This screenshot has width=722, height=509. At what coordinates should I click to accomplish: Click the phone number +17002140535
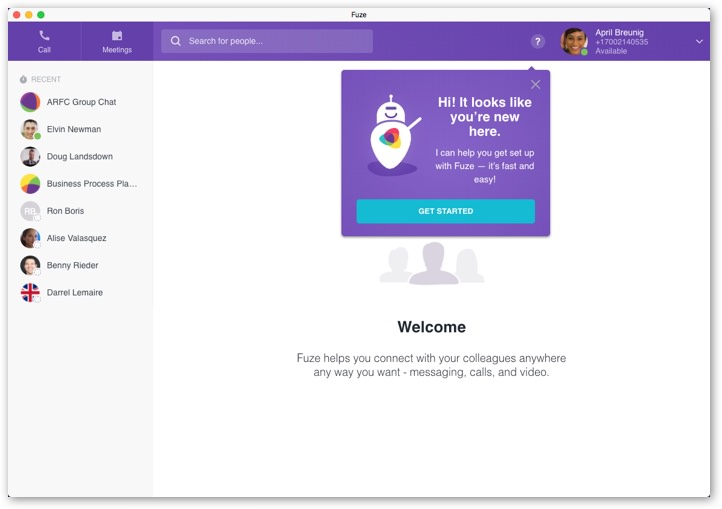coord(621,42)
